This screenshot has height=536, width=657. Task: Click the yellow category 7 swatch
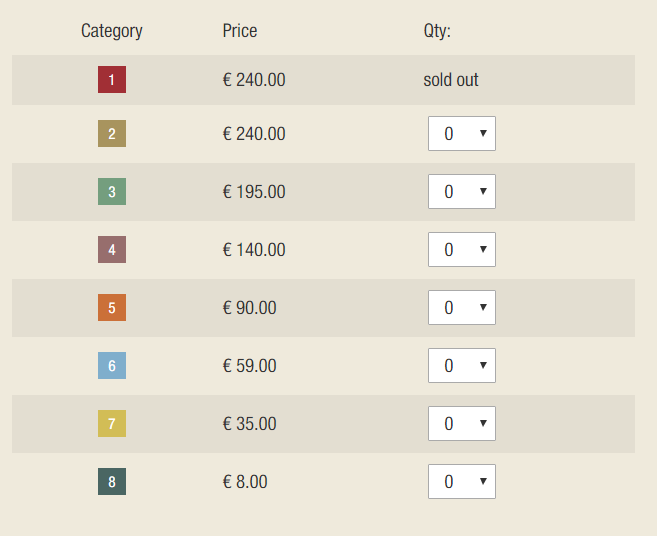[112, 423]
